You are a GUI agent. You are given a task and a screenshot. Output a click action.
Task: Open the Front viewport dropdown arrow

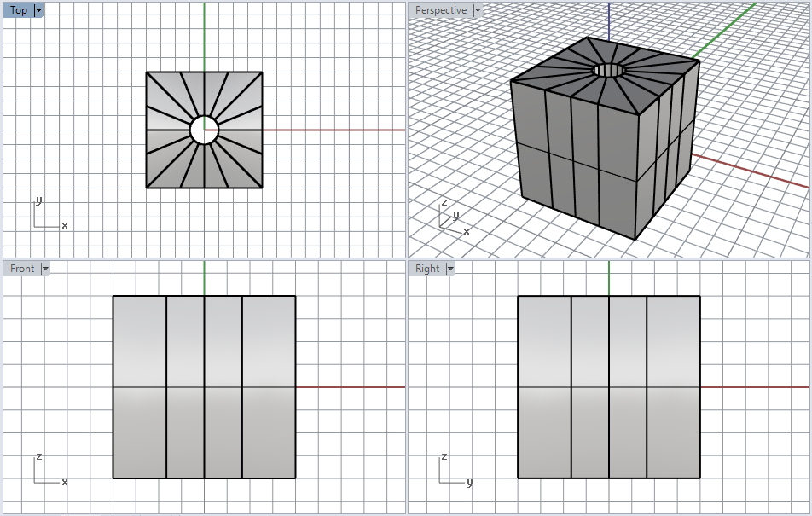click(45, 269)
